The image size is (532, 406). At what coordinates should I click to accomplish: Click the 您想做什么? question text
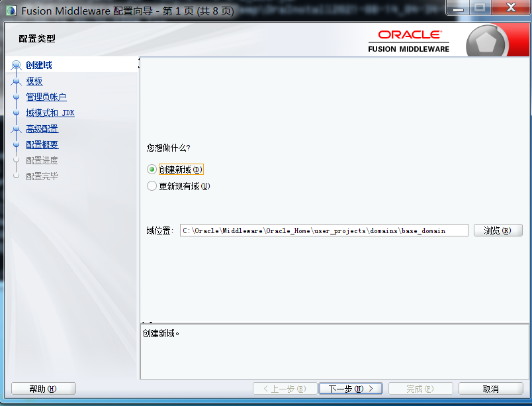168,148
